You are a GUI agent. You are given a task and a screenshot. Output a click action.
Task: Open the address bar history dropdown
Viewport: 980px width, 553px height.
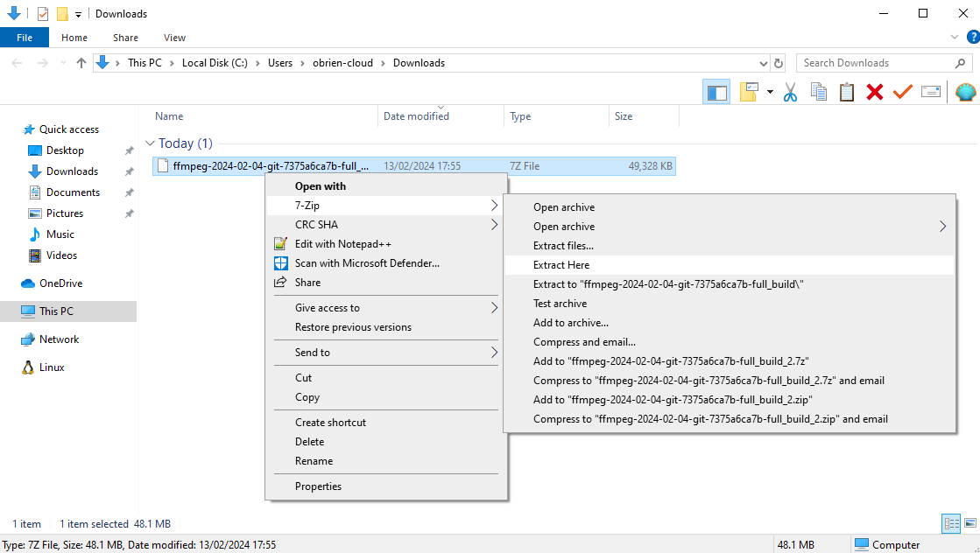[x=763, y=63]
